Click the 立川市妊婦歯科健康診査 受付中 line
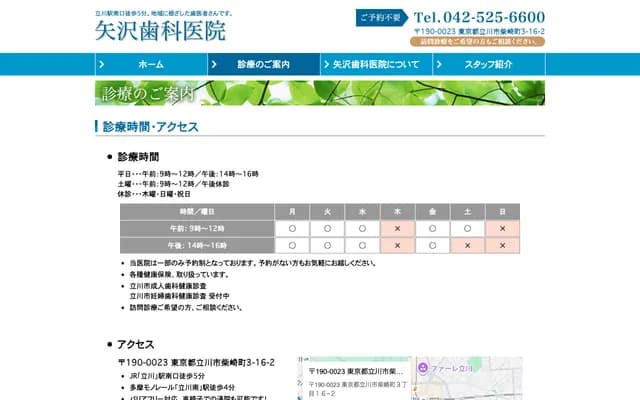This screenshot has height=400, width=640. [179, 296]
